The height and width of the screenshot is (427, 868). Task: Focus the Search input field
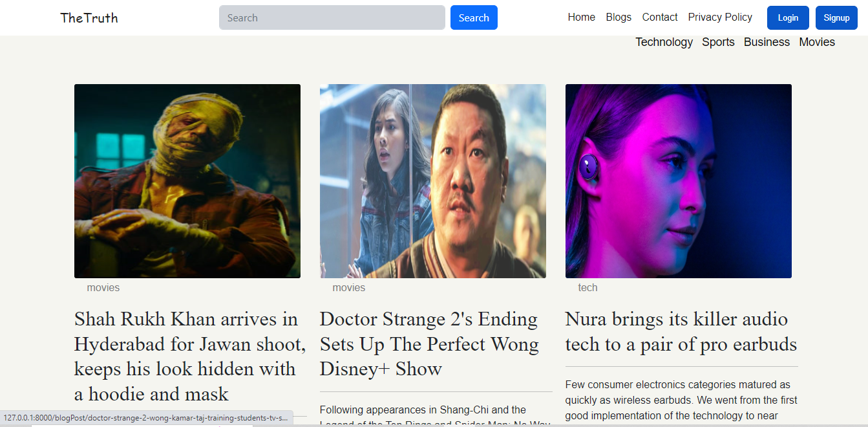tap(332, 17)
